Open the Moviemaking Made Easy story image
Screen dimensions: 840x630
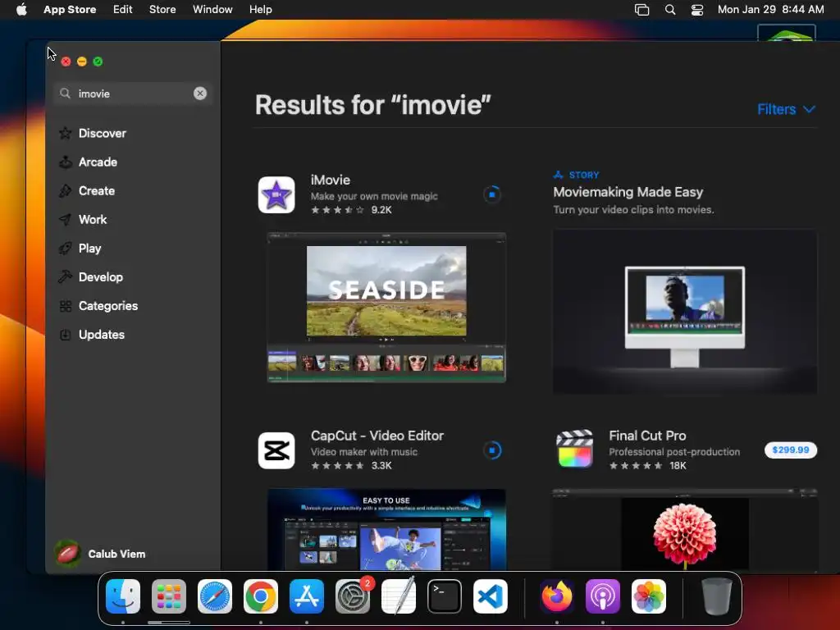pyautogui.click(x=685, y=312)
